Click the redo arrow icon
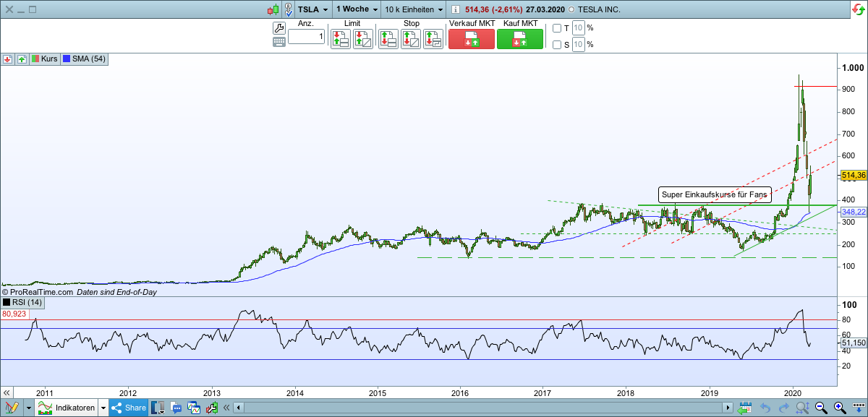The height and width of the screenshot is (417, 868). tap(783, 408)
